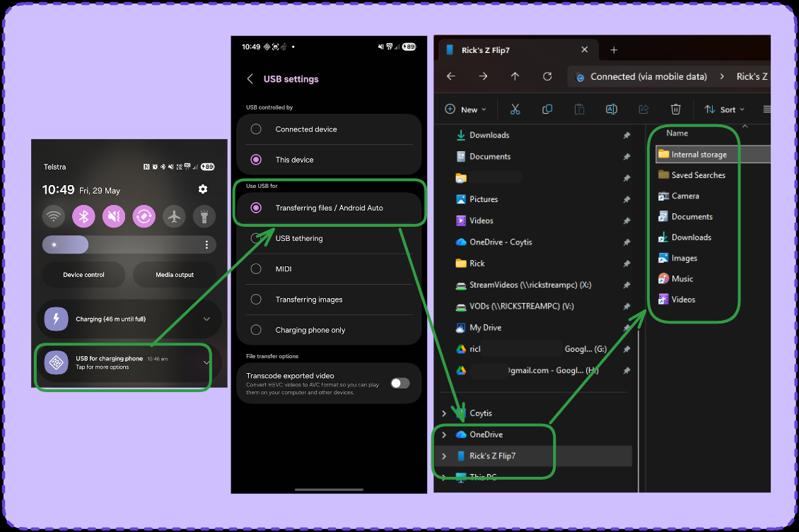Tap the Device control button
This screenshot has height=532, width=799.
[83, 275]
